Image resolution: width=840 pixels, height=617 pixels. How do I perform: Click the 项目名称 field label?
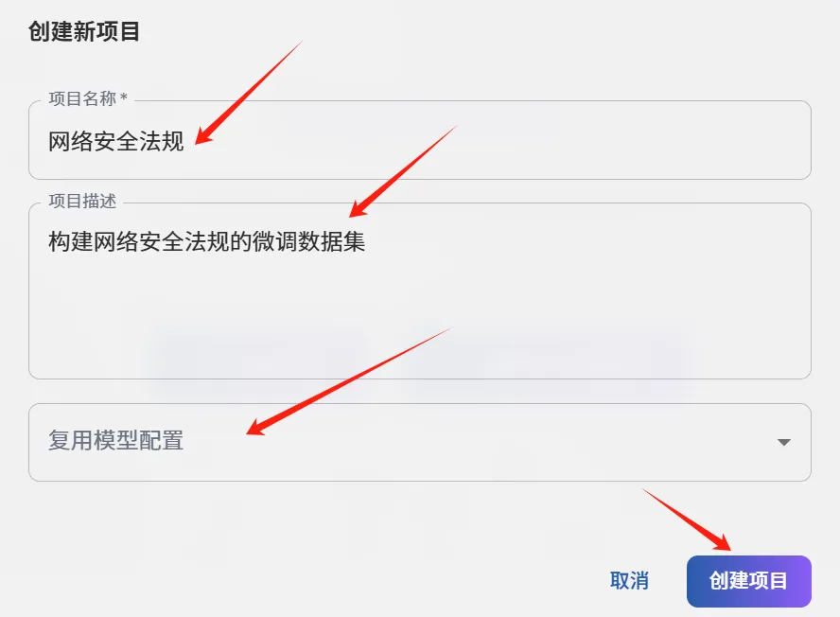[82, 98]
